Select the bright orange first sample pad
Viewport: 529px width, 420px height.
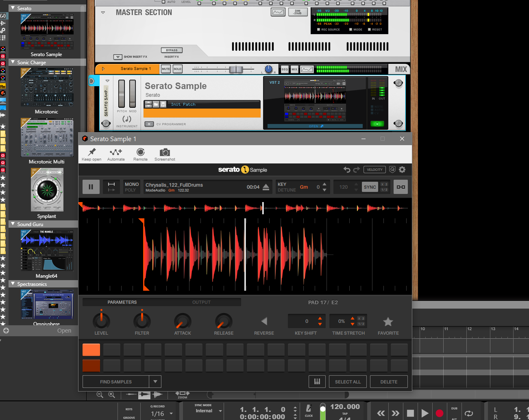(x=91, y=350)
